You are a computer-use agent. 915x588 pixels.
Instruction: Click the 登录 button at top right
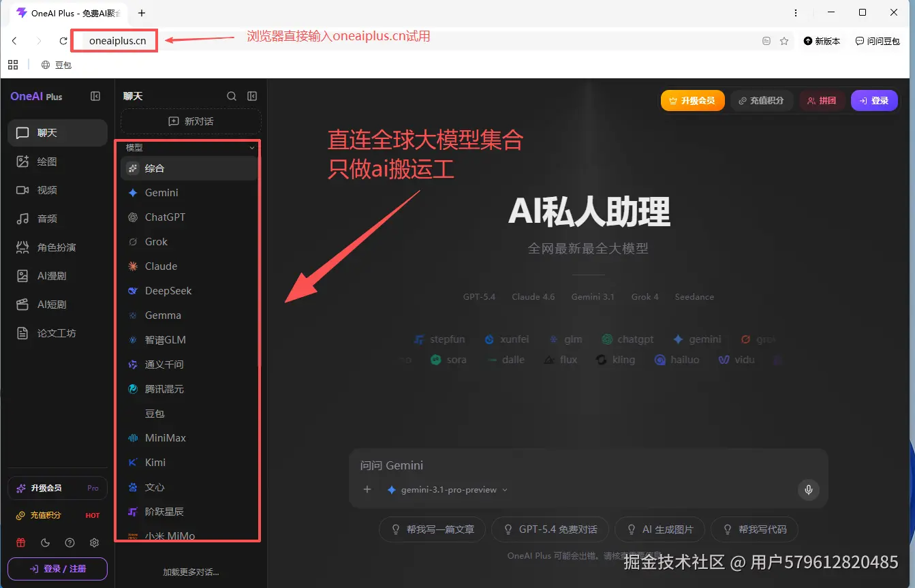(x=874, y=100)
